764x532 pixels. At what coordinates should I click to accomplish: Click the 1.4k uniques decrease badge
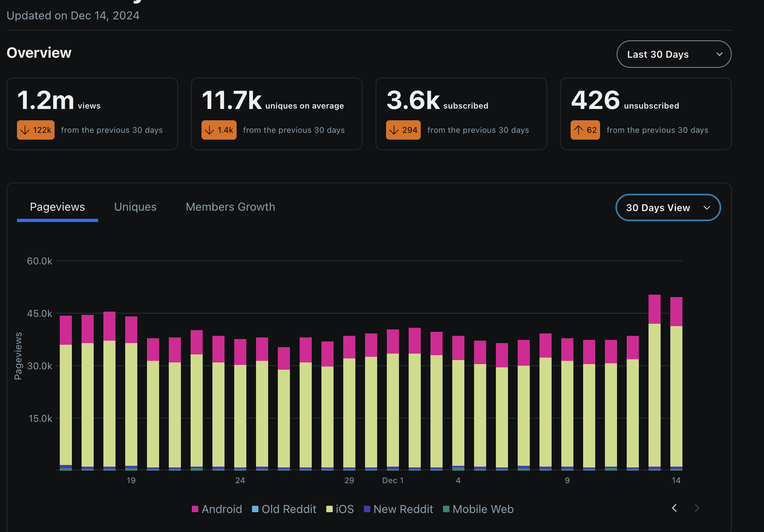(219, 130)
